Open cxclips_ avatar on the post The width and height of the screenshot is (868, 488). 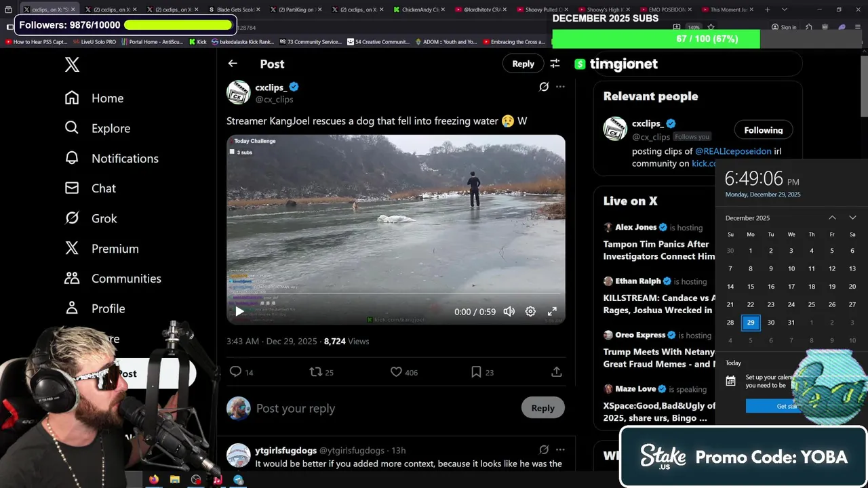[x=238, y=92]
